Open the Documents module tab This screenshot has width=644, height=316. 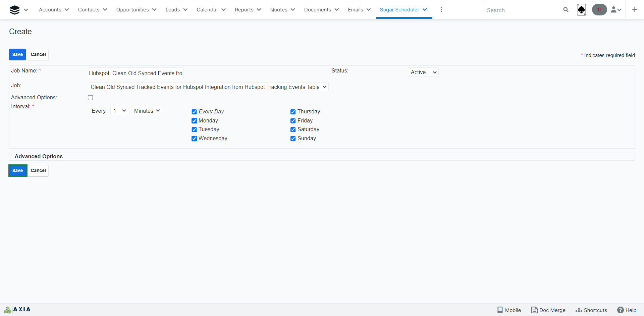(318, 10)
